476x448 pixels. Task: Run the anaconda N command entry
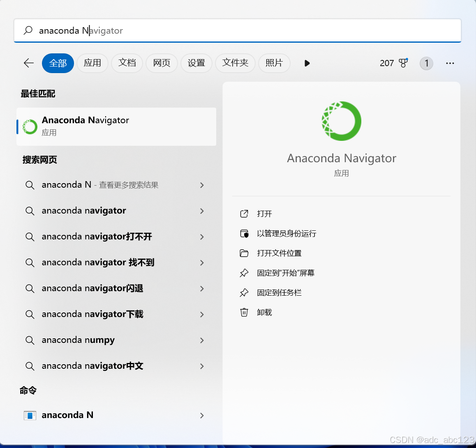tap(116, 415)
